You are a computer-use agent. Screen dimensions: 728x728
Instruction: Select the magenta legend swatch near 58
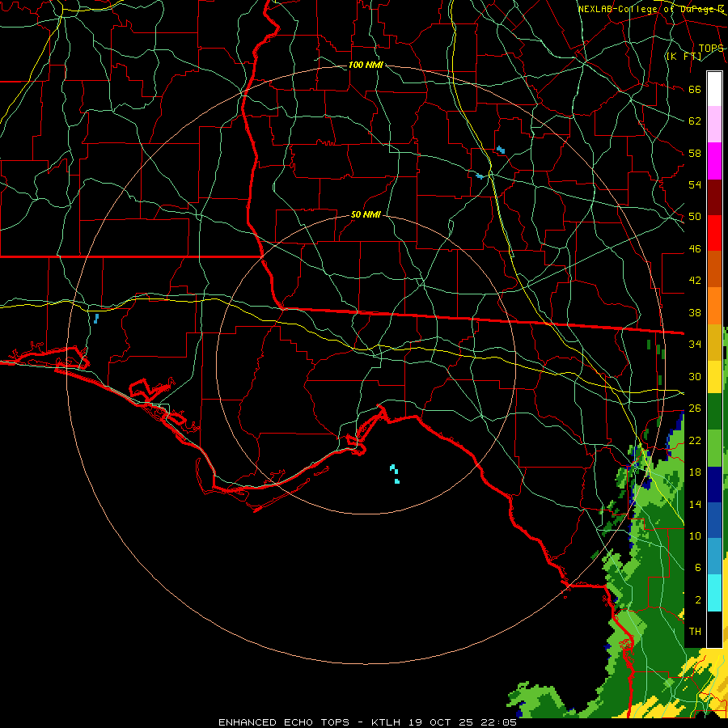pyautogui.click(x=714, y=161)
